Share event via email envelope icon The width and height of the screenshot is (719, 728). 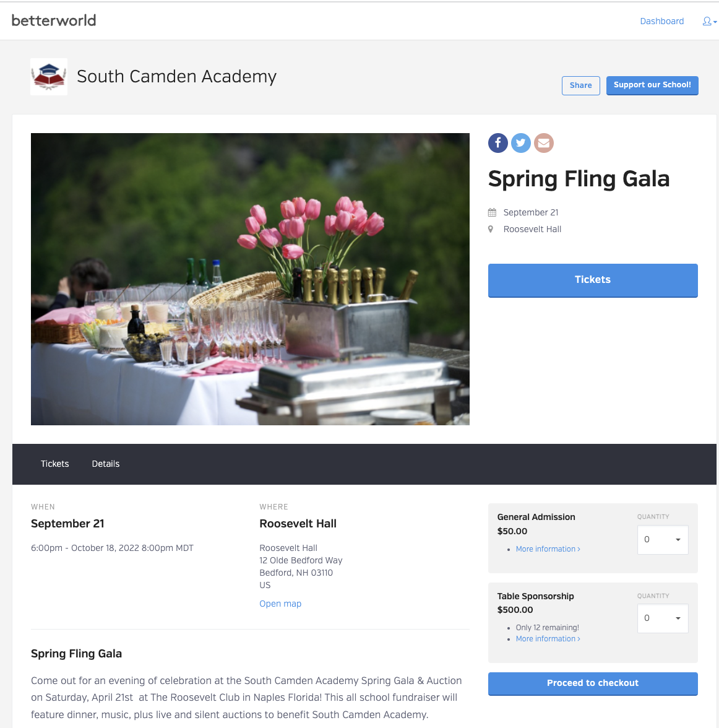coord(543,143)
